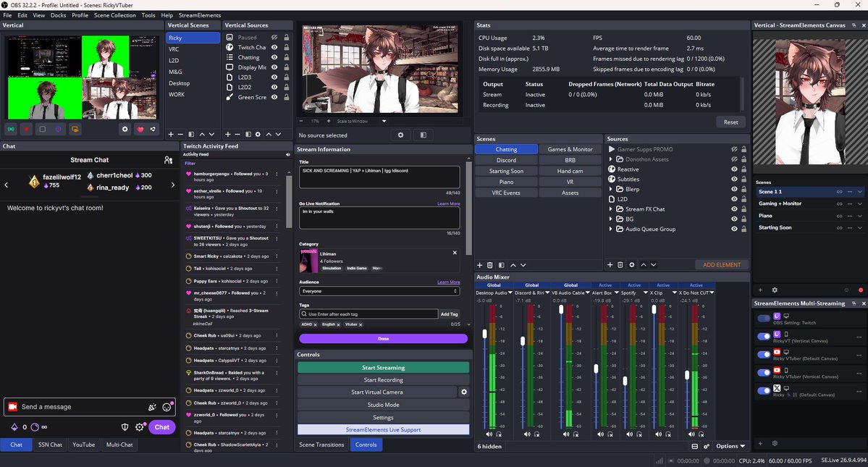Expand the BG source folder
This screenshot has height=467, width=868.
(x=611, y=219)
